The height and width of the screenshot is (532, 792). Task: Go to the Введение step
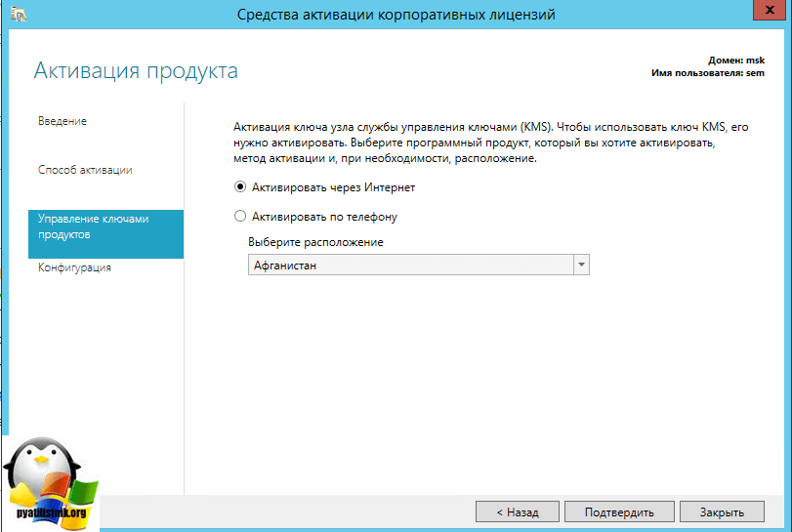[63, 121]
